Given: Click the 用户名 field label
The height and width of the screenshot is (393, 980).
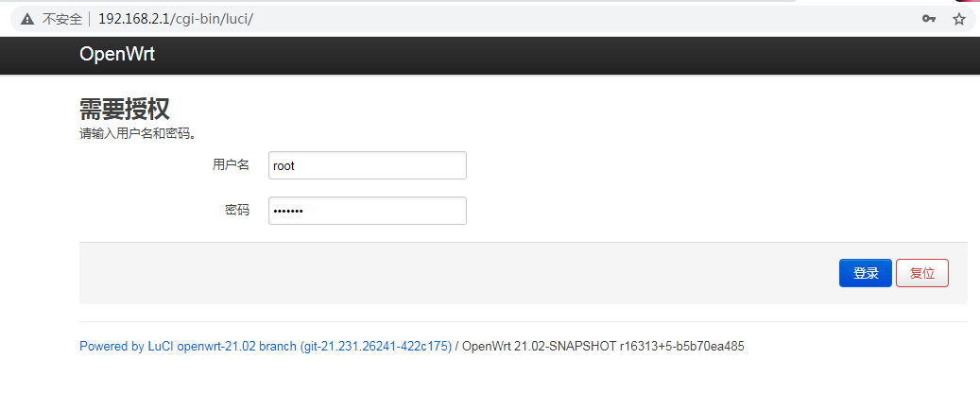Looking at the screenshot, I should coord(231,165).
